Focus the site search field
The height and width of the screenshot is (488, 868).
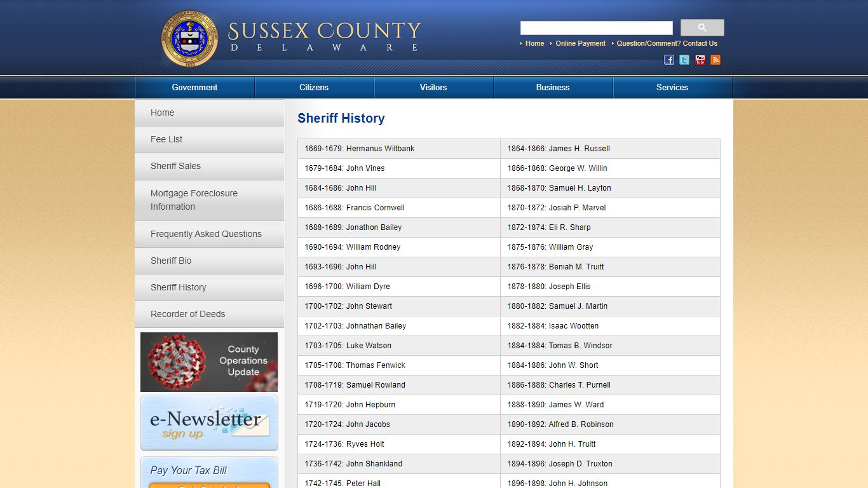tap(597, 28)
